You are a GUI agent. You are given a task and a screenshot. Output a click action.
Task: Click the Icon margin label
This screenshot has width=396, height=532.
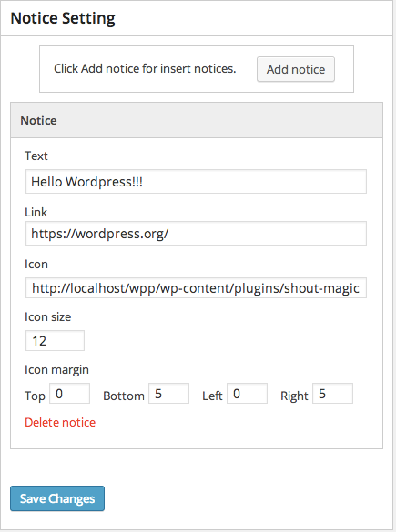[x=56, y=370]
